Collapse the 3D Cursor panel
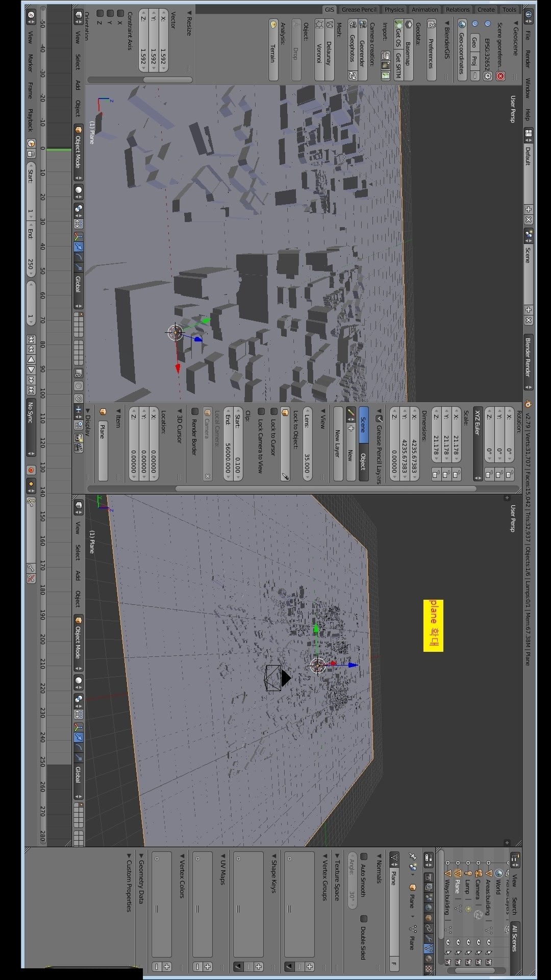 (x=180, y=411)
